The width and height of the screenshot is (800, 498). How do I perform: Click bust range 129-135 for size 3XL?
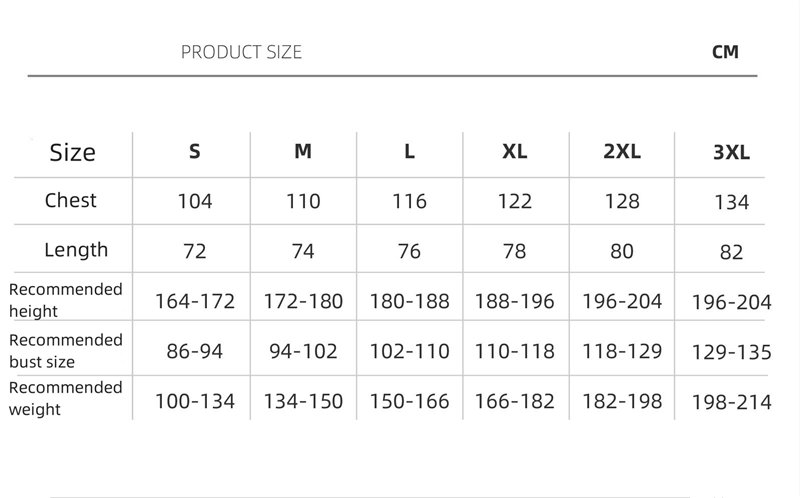(731, 352)
